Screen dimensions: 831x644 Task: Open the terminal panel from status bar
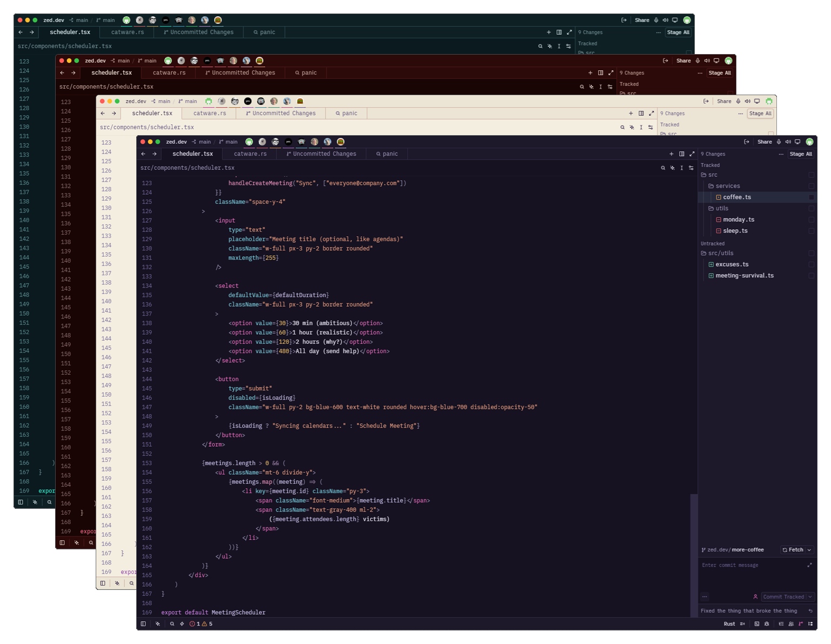[757, 624]
